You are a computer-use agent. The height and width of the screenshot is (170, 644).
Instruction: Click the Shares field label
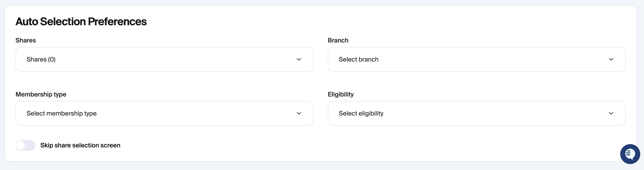tap(26, 40)
